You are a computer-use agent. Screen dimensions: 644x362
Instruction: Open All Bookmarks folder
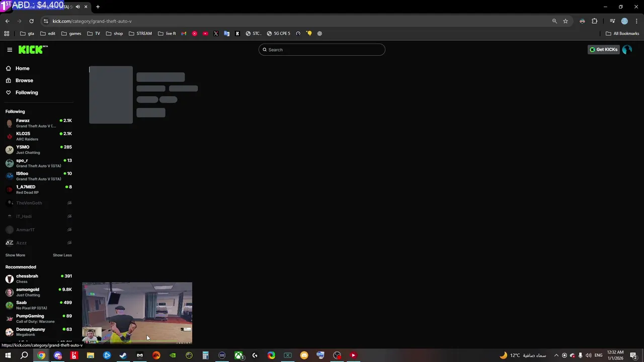[x=622, y=34]
